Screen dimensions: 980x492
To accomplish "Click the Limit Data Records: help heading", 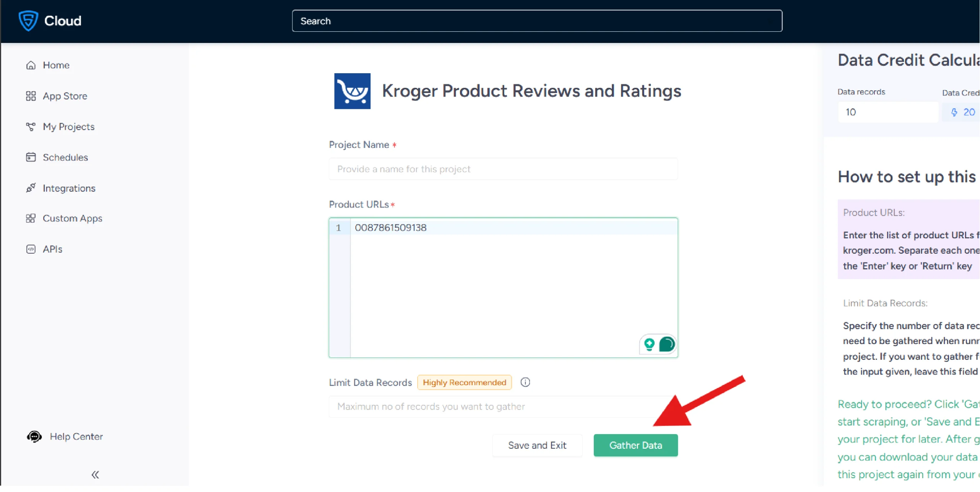I will tap(885, 303).
